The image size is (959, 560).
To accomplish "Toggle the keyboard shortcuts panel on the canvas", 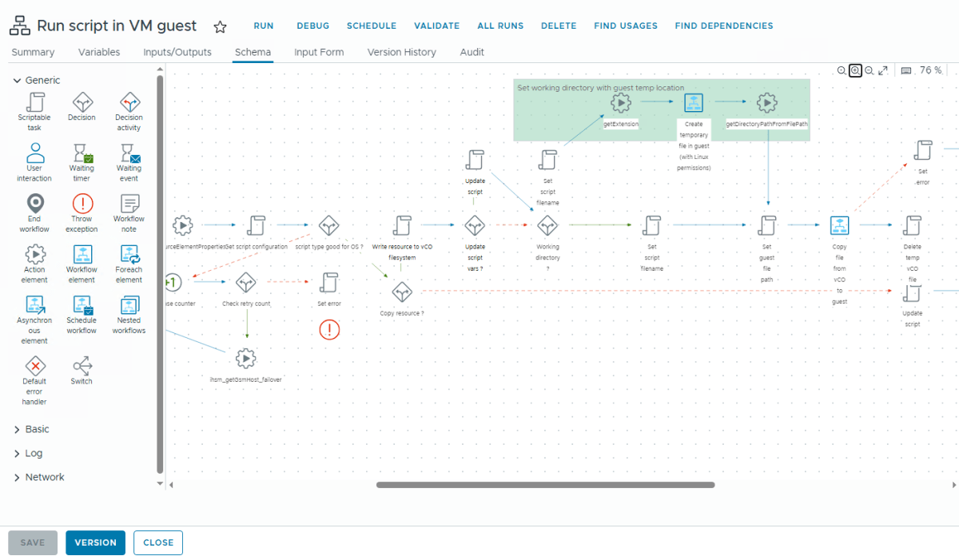I will (x=905, y=70).
